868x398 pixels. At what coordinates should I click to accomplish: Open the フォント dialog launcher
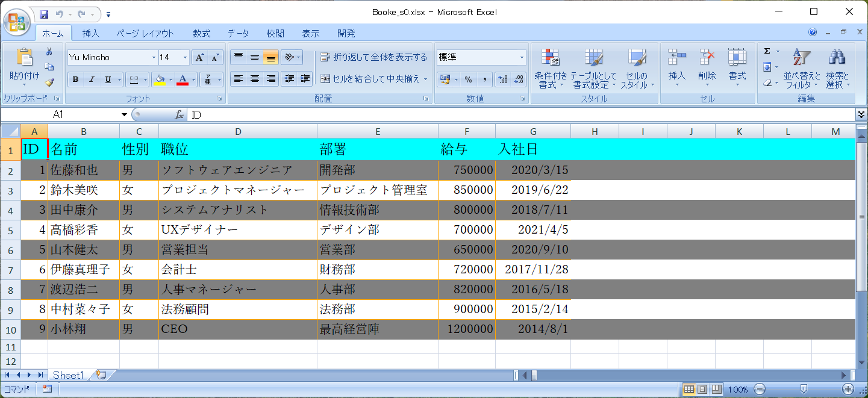(x=219, y=98)
